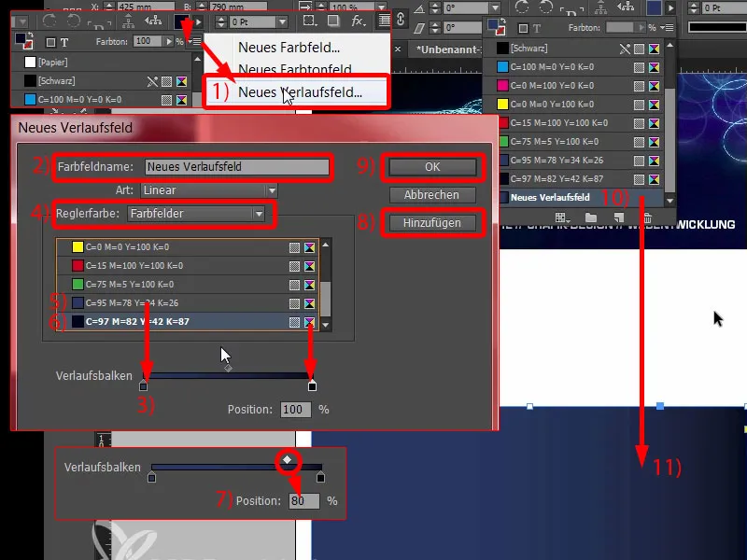The image size is (747, 560).
Task: Click the Hinzufügen button
Action: click(x=431, y=223)
